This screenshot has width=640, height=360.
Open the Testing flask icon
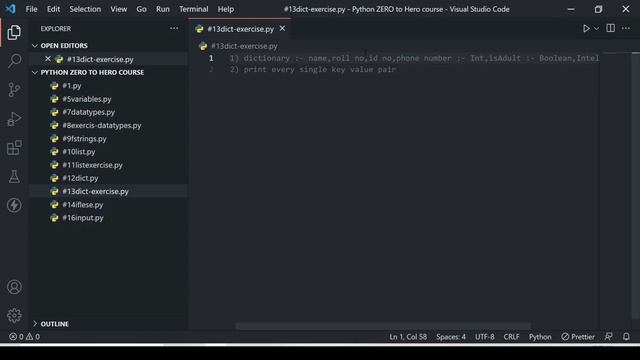(14, 176)
